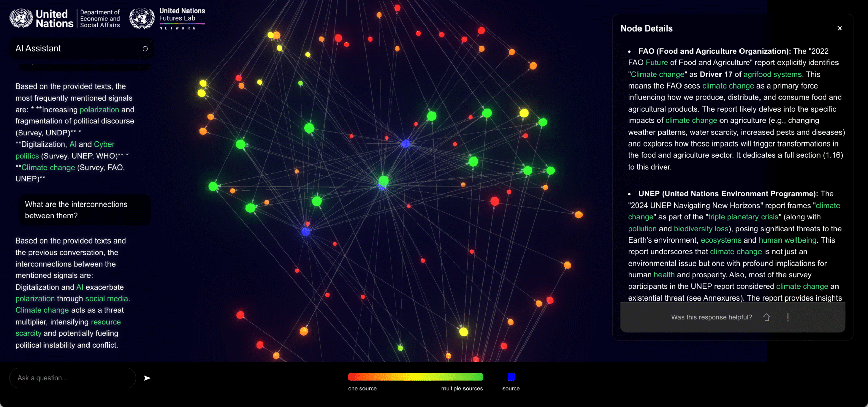The height and width of the screenshot is (407, 868).
Task: Close the Node Details panel
Action: coord(840,28)
